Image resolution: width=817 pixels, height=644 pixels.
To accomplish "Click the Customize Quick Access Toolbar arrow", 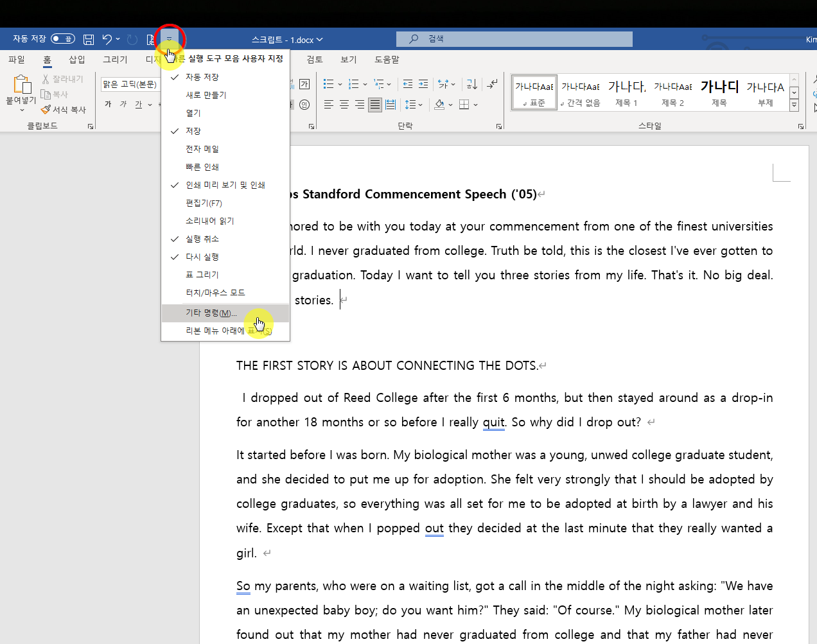I will tap(170, 39).
